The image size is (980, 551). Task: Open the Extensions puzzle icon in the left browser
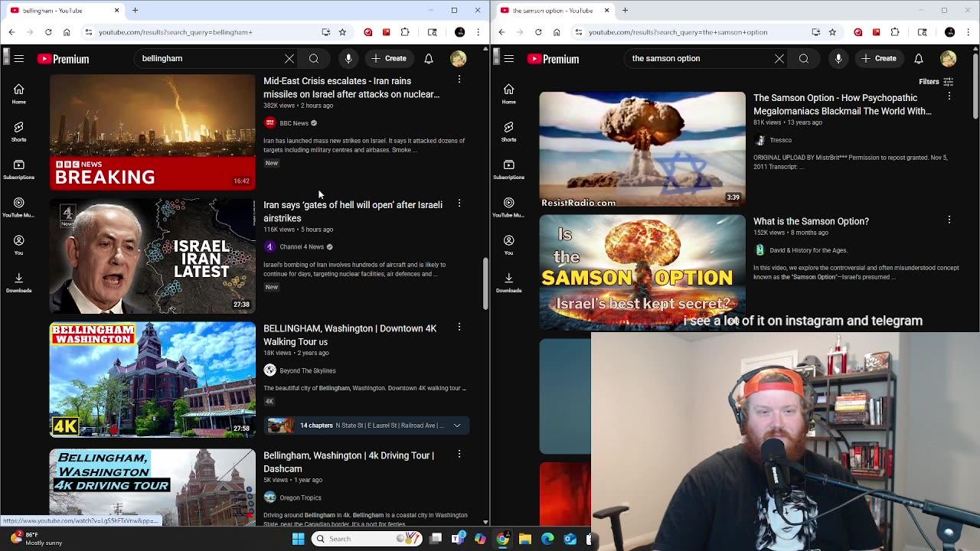[405, 32]
